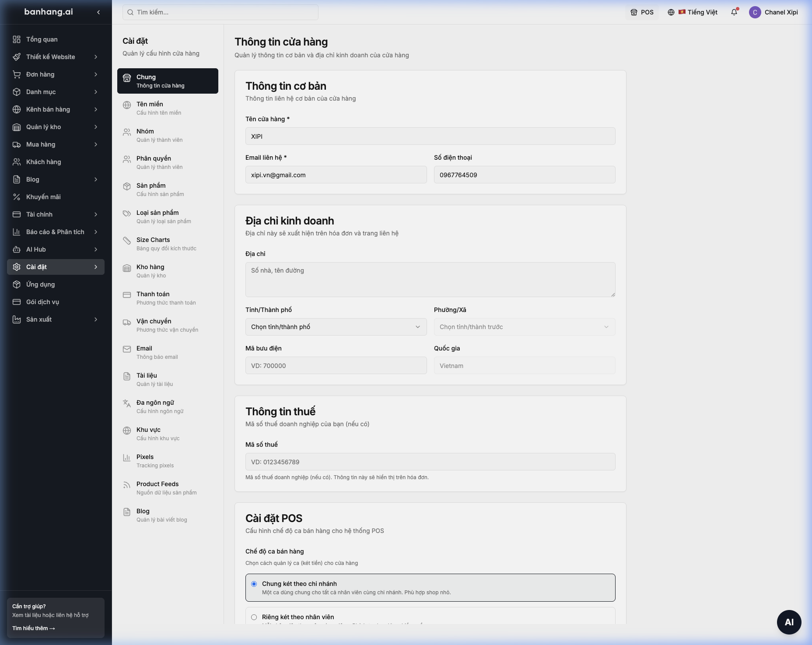The image size is (812, 645).
Task: Follow the Tìm hiểu thêm link
Action: coord(34,628)
